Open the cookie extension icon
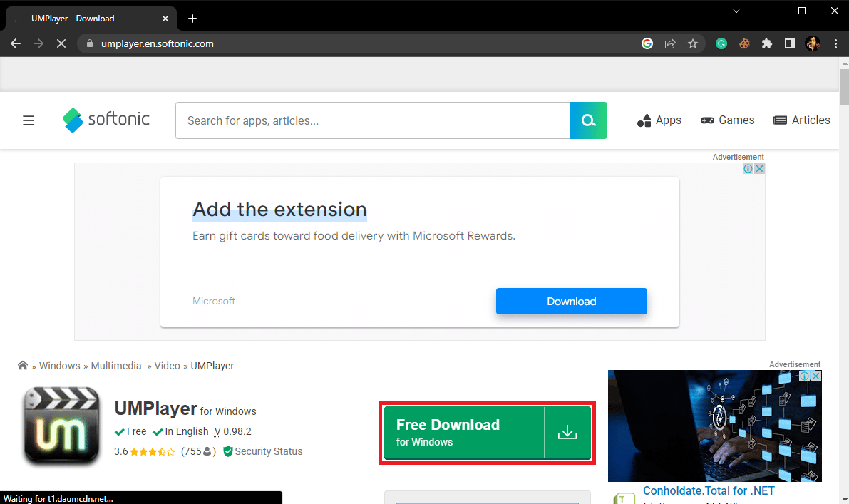This screenshot has width=849, height=504. 744,43
